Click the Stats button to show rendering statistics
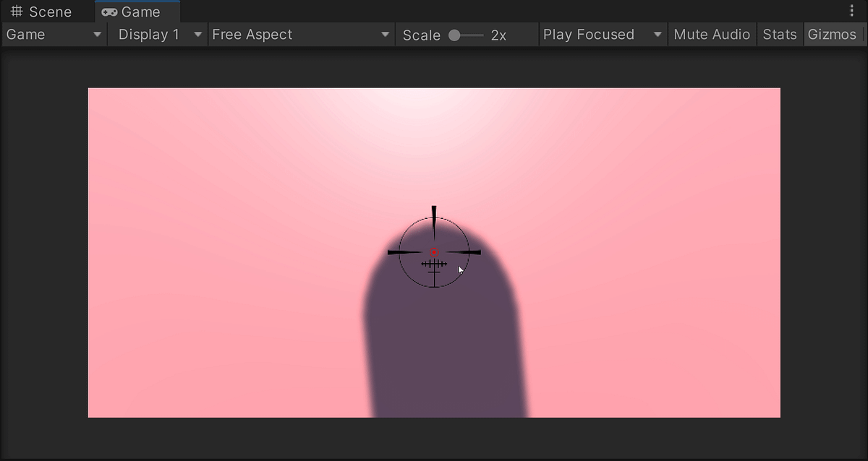The height and width of the screenshot is (461, 868). point(780,34)
